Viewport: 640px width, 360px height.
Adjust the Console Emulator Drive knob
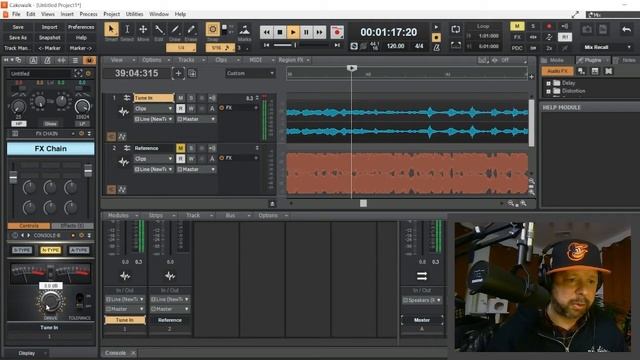click(51, 302)
